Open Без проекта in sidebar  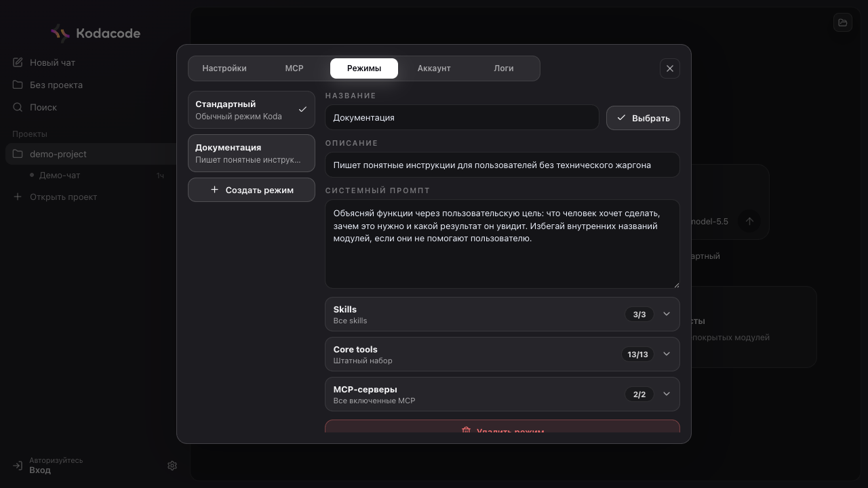tap(56, 85)
